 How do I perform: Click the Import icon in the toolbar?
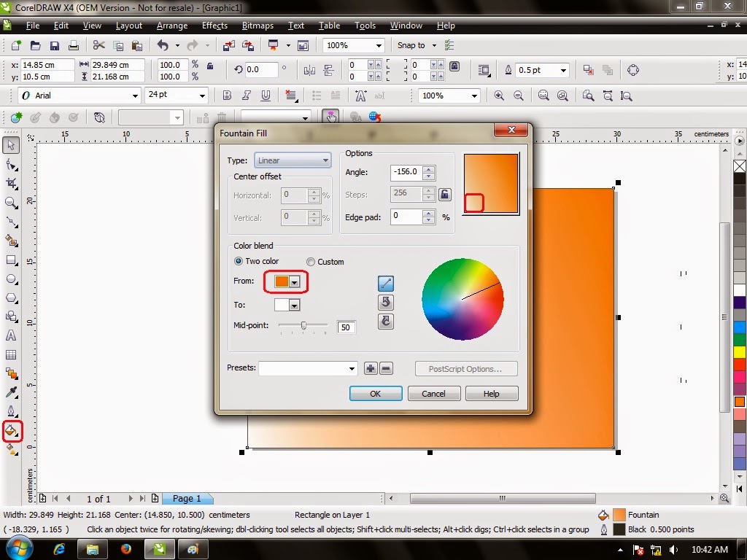pyautogui.click(x=228, y=45)
